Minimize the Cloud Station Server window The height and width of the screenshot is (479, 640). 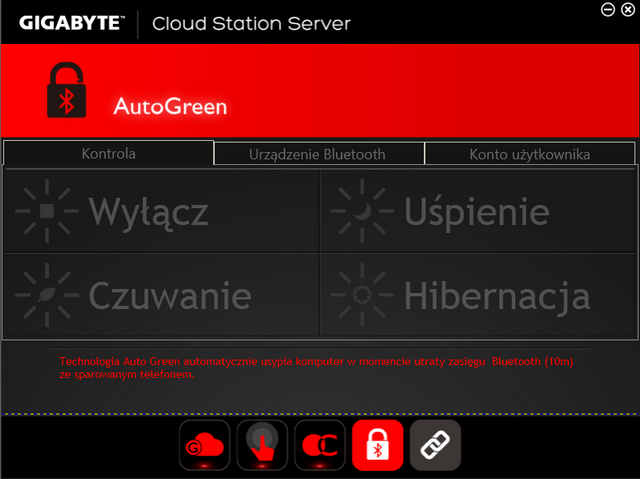tap(608, 9)
